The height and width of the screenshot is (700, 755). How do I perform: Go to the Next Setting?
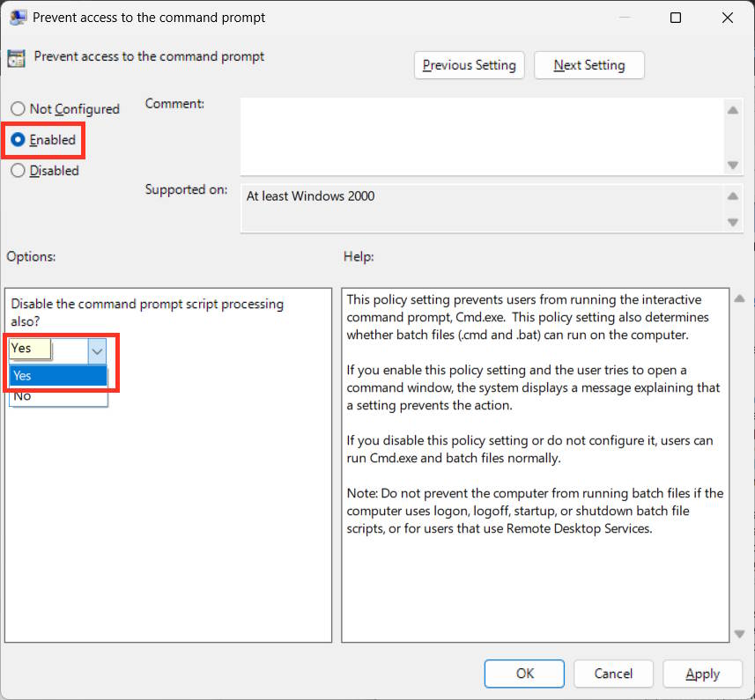click(x=588, y=64)
